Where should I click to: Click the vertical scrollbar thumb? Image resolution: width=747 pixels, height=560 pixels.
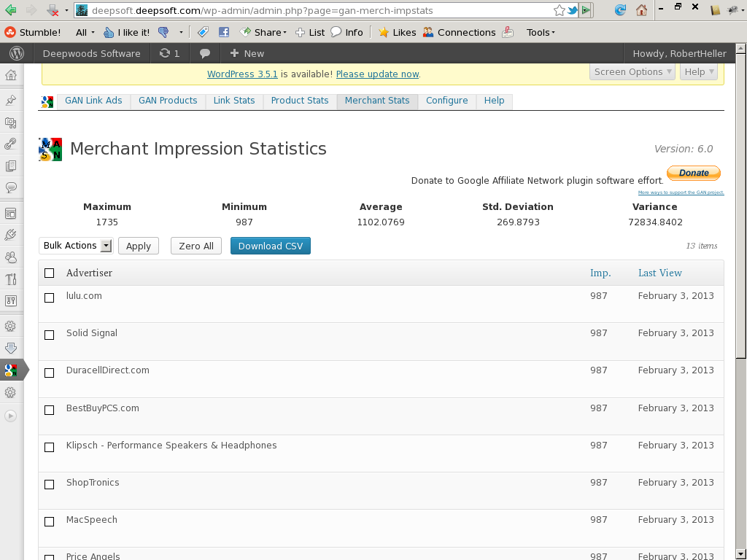(x=741, y=205)
